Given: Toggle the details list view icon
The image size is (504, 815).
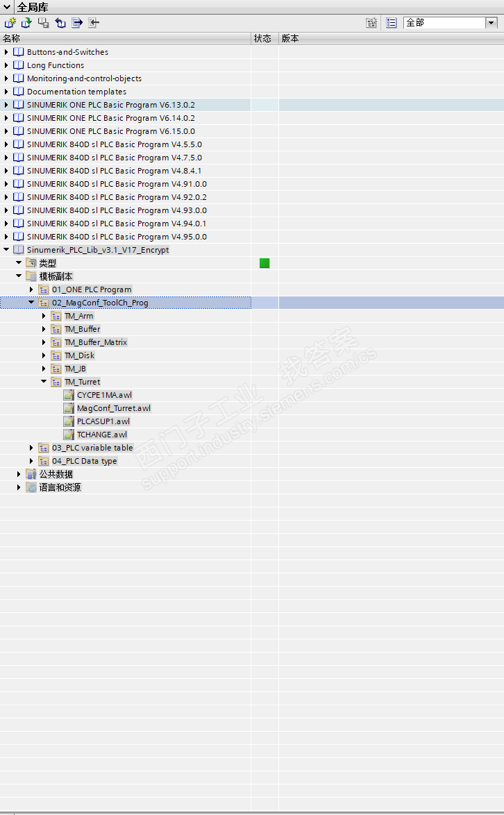Looking at the screenshot, I should [392, 23].
